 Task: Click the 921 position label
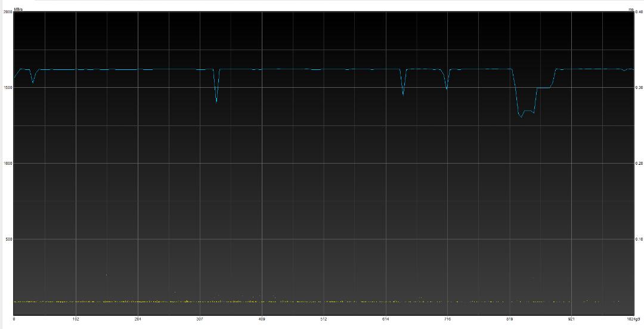coord(572,319)
